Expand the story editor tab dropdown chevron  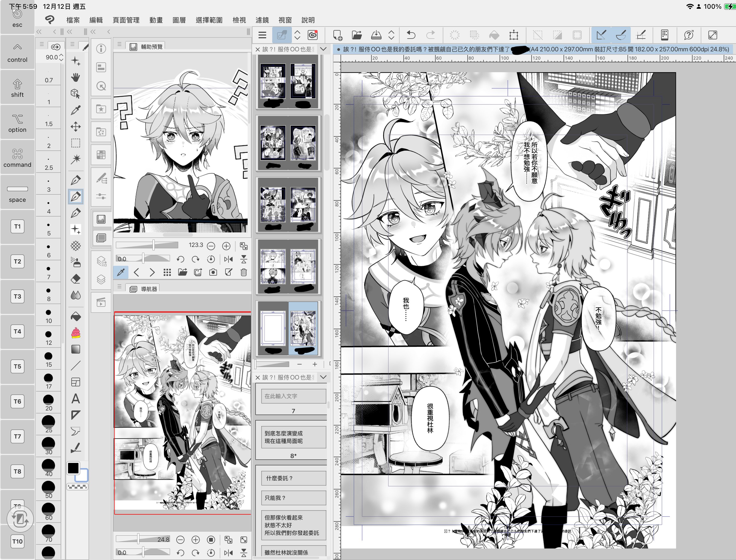point(323,377)
